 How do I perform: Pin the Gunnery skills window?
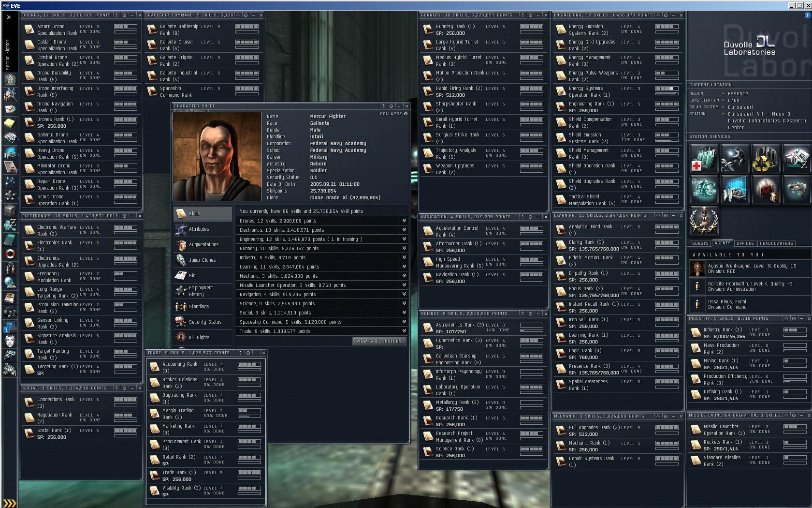click(530, 15)
